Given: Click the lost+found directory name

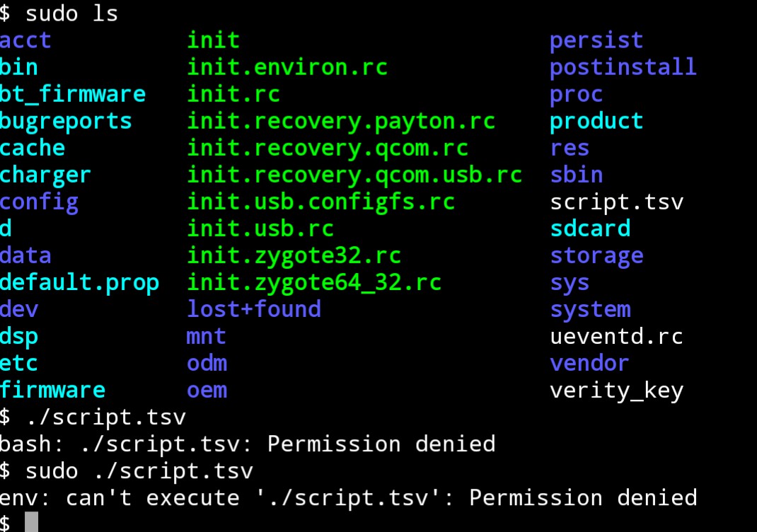Looking at the screenshot, I should tap(254, 309).
